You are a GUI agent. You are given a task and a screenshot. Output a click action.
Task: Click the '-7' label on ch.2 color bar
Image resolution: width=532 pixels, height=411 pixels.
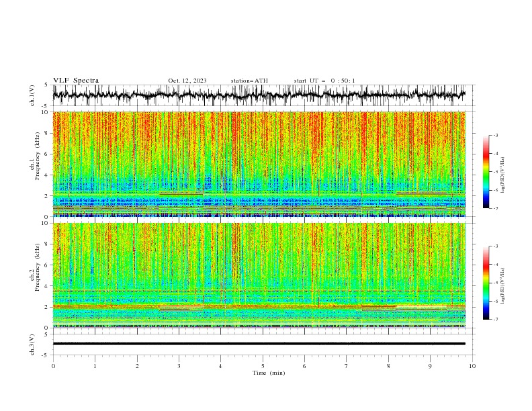pyautogui.click(x=495, y=320)
